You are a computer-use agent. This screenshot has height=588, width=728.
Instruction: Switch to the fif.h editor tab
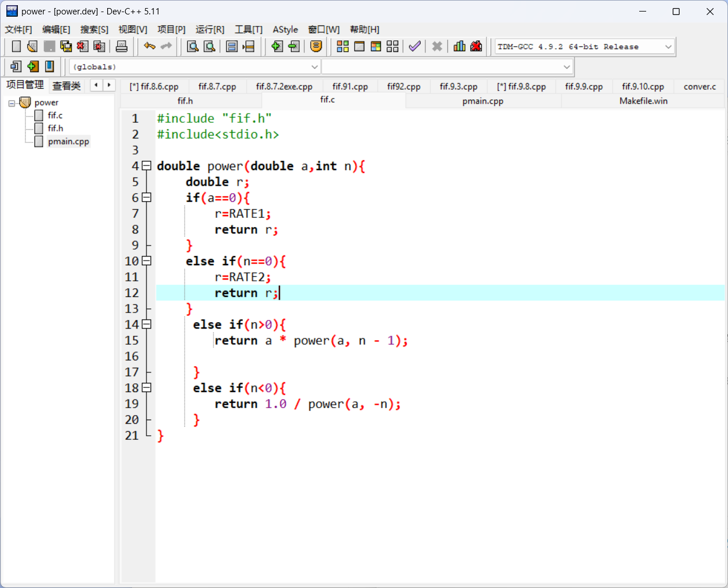185,101
